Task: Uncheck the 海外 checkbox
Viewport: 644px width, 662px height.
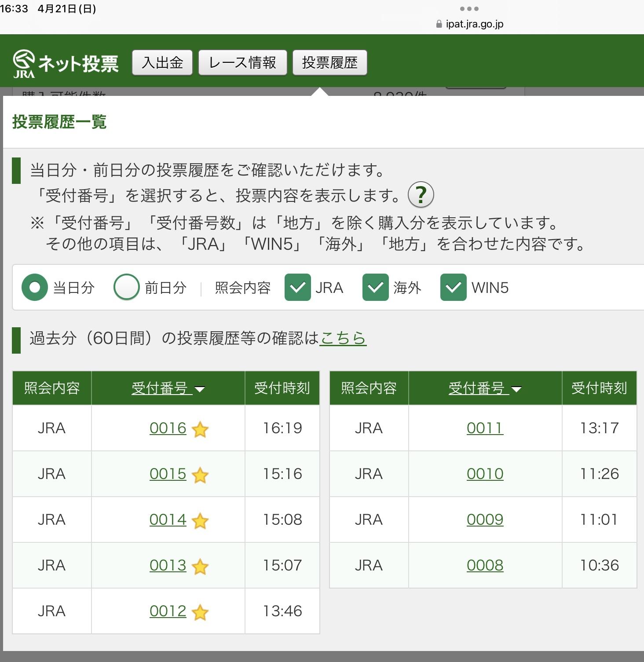Action: 375,287
